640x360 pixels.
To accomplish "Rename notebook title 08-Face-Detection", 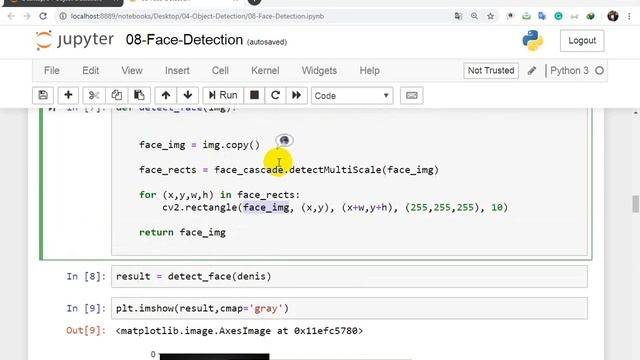I will tap(184, 40).
